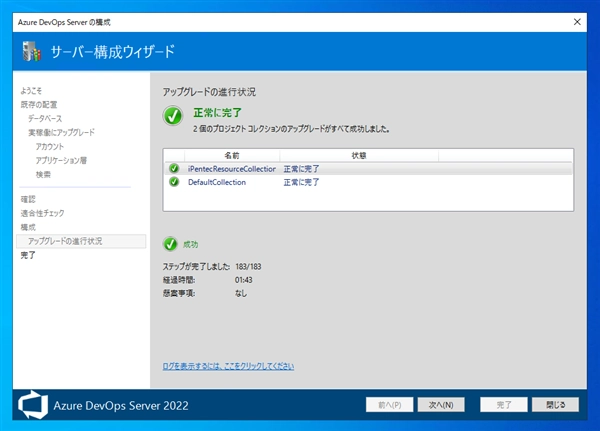Click 正常に完了 status for DefaultCollection
Viewport: 600px width, 431px height.
[x=301, y=182]
